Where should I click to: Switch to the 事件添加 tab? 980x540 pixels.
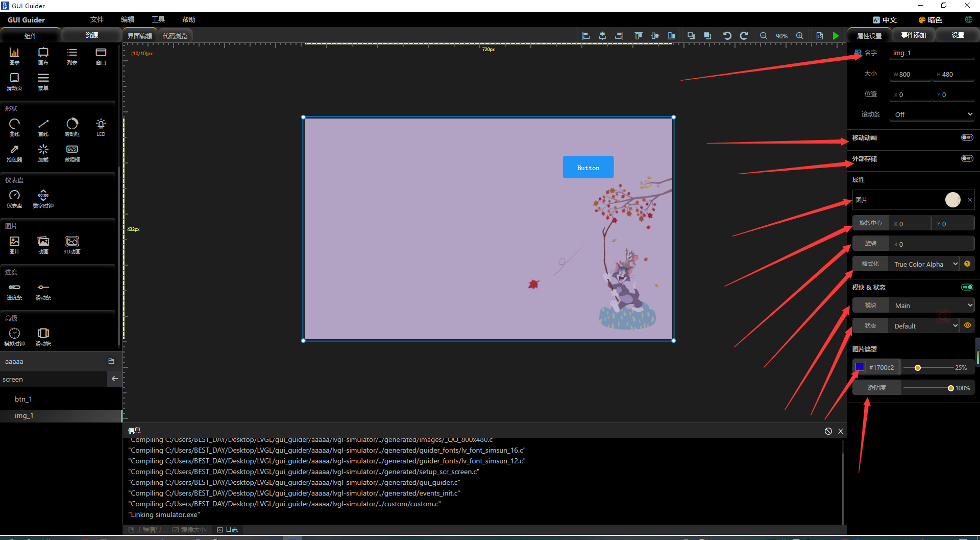coord(913,35)
